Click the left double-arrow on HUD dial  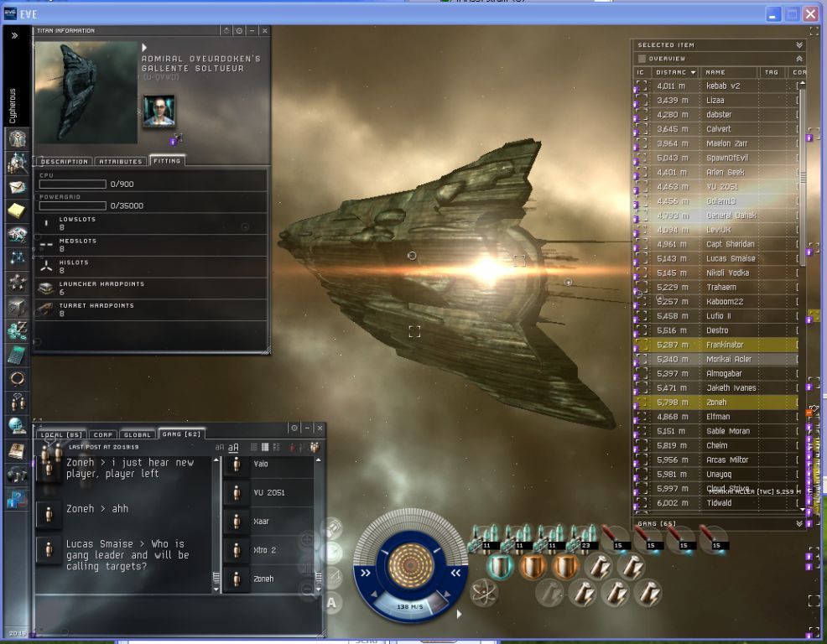tap(365, 573)
